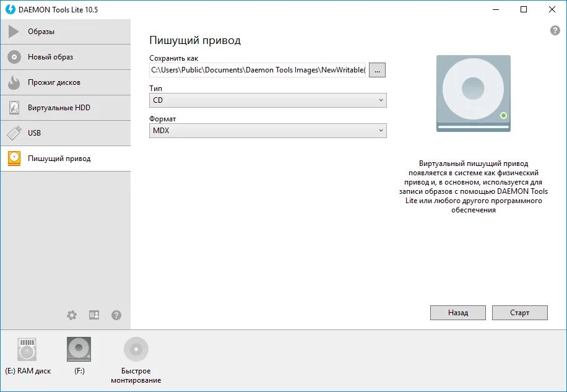This screenshot has width=567, height=392.
Task: Click the Сохранить как path field
Action: pos(258,70)
